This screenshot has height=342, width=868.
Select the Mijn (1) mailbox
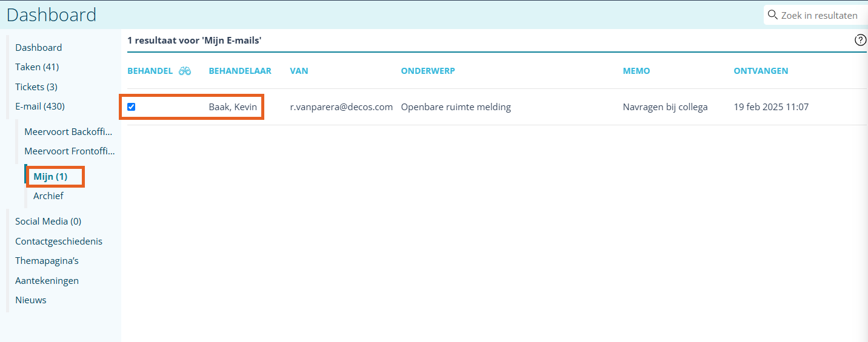(x=50, y=177)
